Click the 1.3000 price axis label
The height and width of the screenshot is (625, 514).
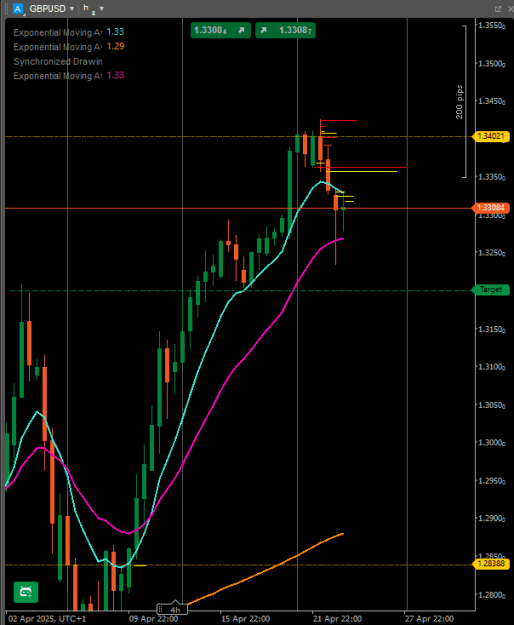(492, 442)
